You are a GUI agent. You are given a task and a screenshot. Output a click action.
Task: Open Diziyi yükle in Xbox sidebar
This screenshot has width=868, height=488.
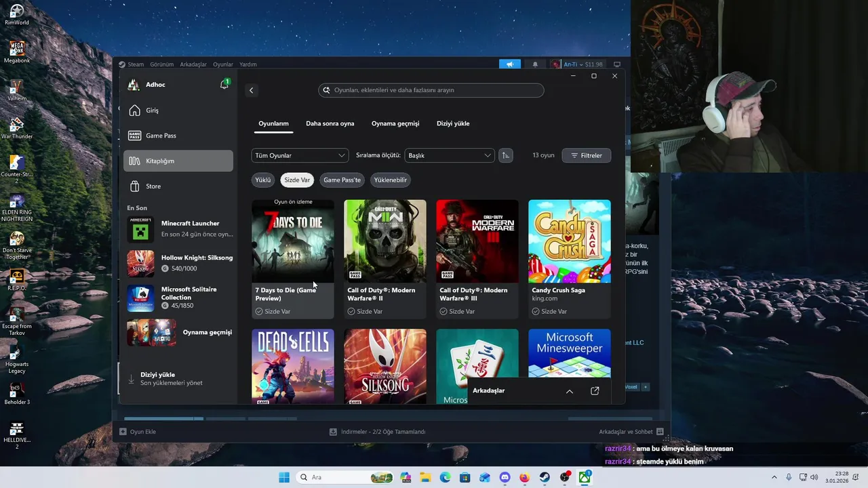point(178,378)
